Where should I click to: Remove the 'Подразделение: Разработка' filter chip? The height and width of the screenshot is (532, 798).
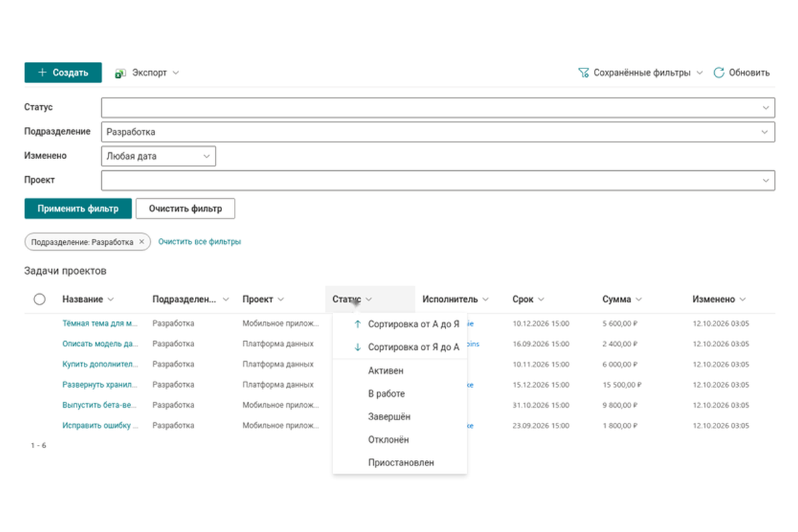pos(141,242)
